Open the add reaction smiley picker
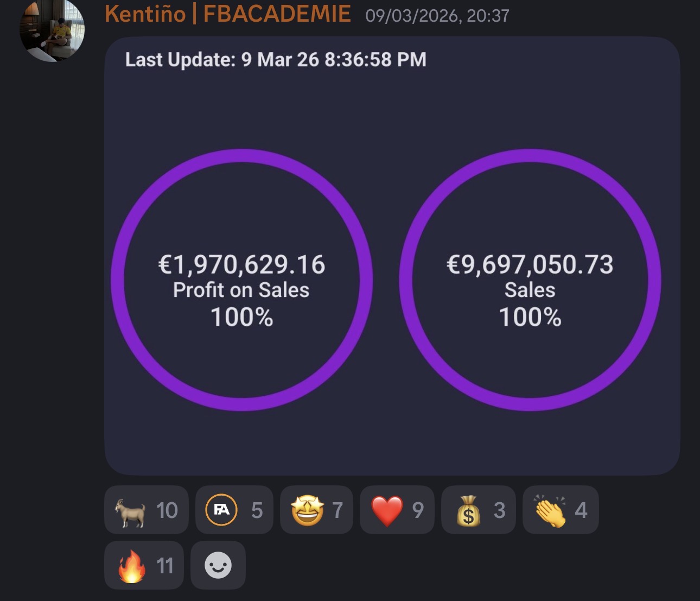The width and height of the screenshot is (700, 601). (x=218, y=566)
